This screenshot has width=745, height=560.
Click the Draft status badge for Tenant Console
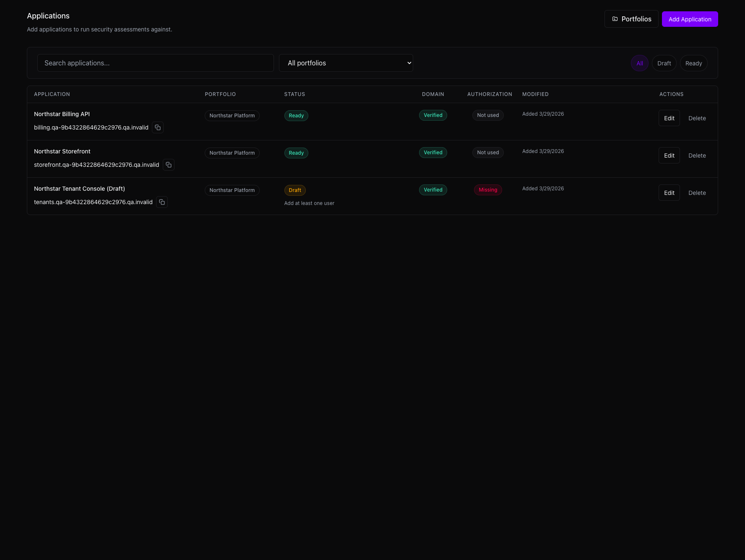pyautogui.click(x=295, y=190)
